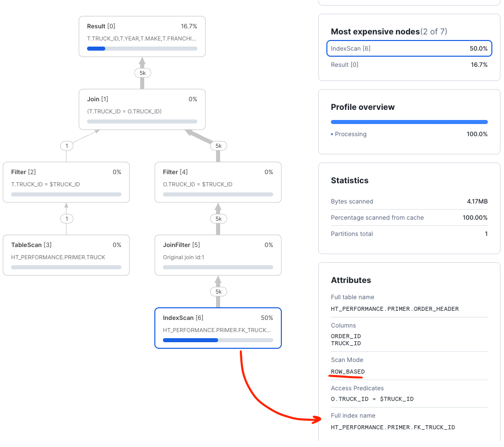
Task: Click IndexScan [6] in expensive nodes list
Action: pos(409,49)
